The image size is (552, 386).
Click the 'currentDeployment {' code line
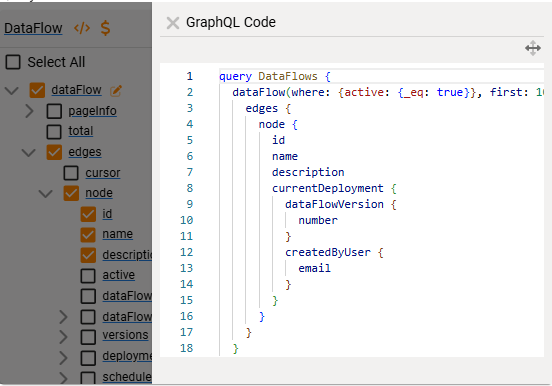coord(334,188)
